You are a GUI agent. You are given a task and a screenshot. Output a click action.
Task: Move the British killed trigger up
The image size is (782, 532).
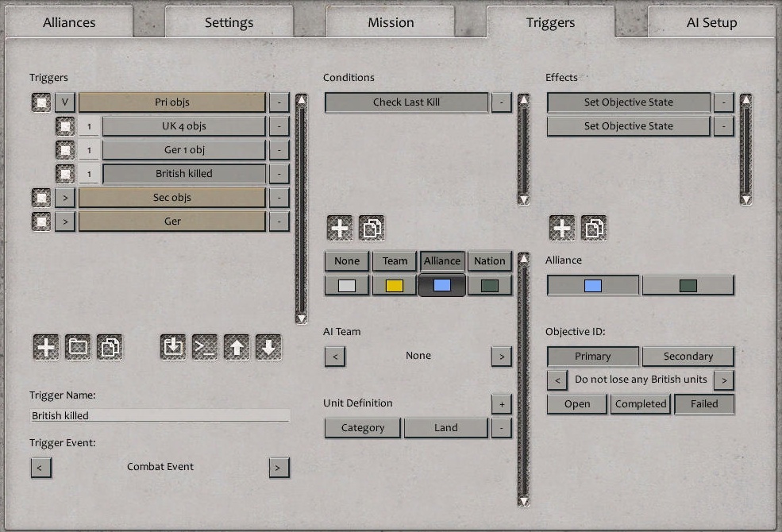tap(236, 347)
